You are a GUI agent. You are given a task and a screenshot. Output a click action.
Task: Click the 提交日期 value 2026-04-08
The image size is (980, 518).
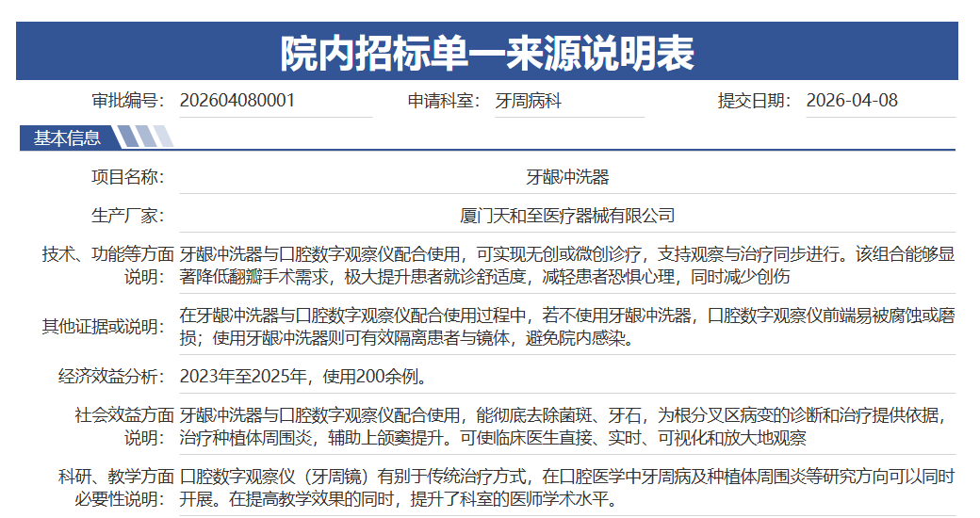[851, 101]
